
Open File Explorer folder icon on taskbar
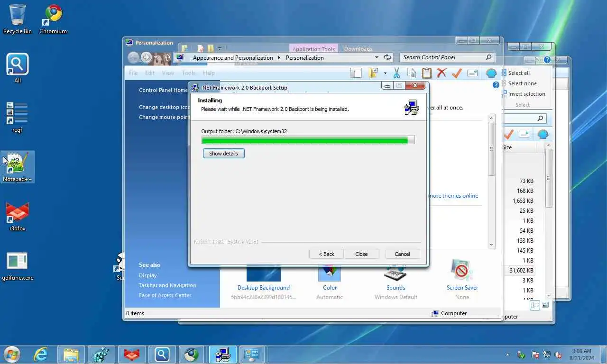click(71, 354)
